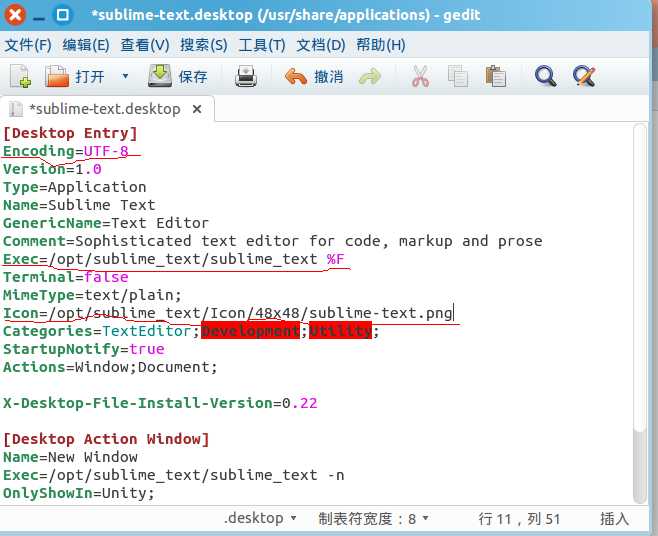
Task: Open the 文件(F) menu
Action: pyautogui.click(x=28, y=44)
